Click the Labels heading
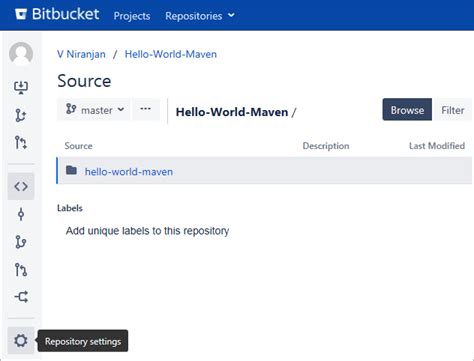 tap(70, 208)
